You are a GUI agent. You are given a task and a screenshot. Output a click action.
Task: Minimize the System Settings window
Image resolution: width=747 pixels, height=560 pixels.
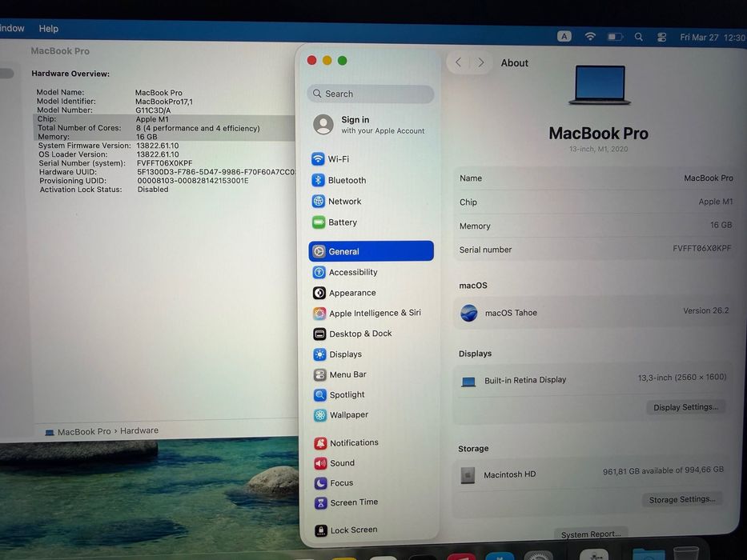pos(327,60)
